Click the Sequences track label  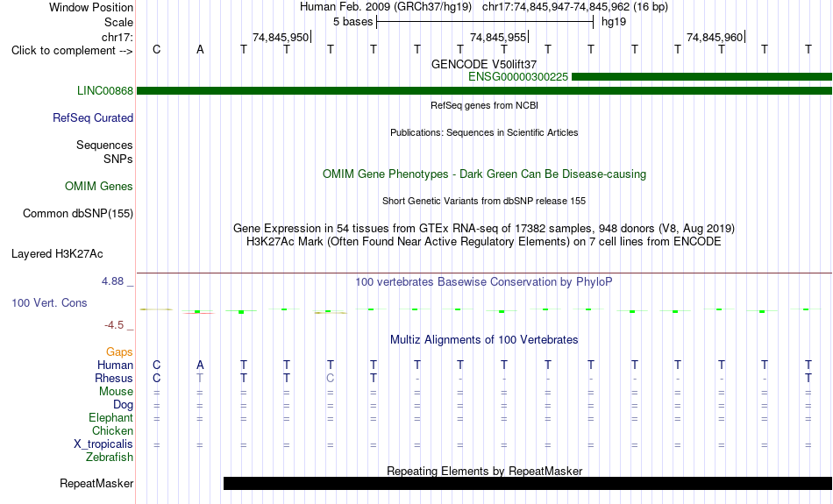(104, 145)
